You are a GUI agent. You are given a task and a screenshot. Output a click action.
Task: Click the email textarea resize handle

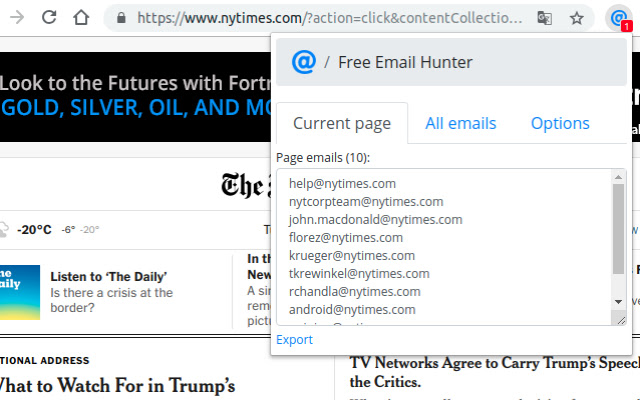621,320
